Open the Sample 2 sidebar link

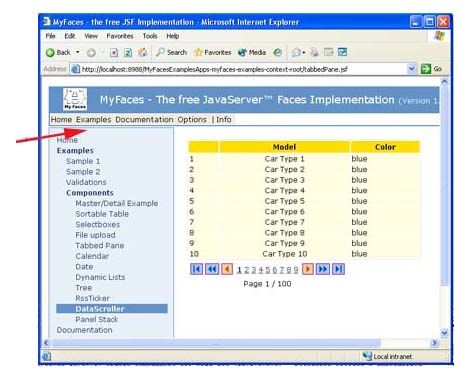pos(83,172)
